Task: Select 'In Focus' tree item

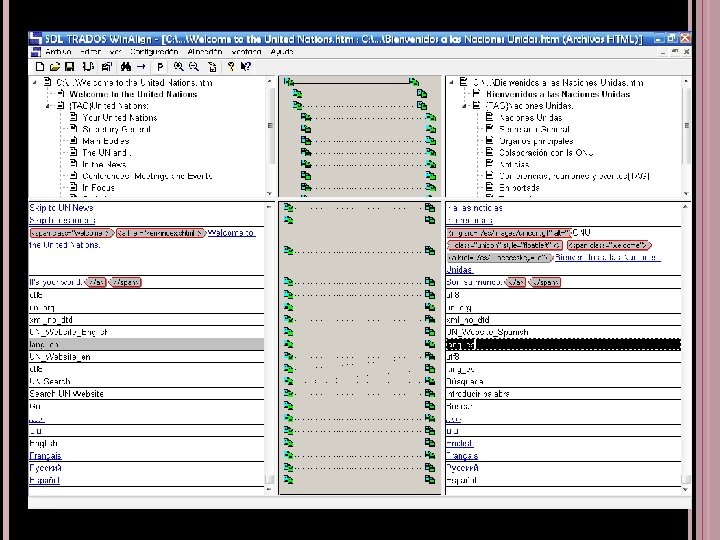Action: pyautogui.click(x=98, y=188)
